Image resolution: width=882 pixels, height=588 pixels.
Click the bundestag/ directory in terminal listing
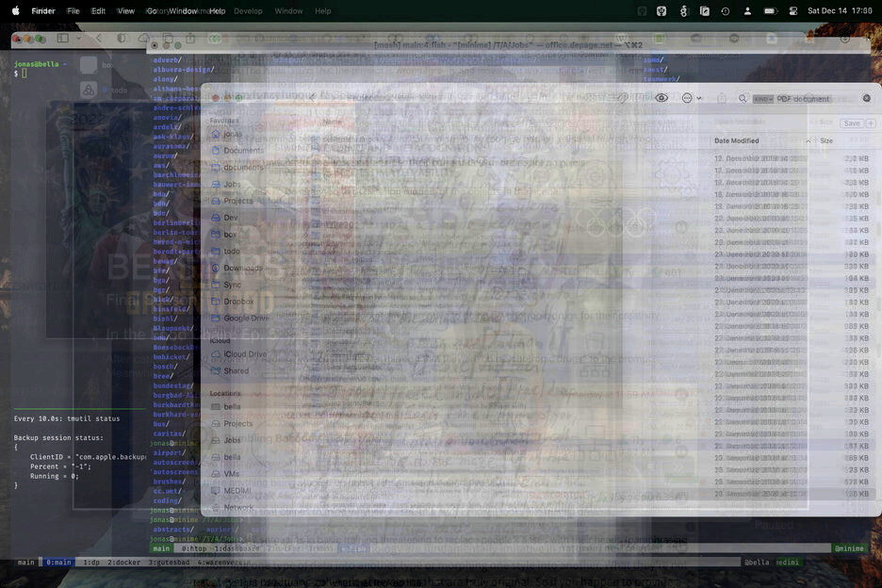click(173, 386)
